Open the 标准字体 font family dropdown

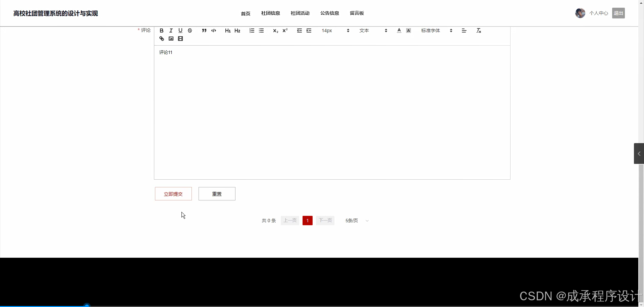[436, 30]
